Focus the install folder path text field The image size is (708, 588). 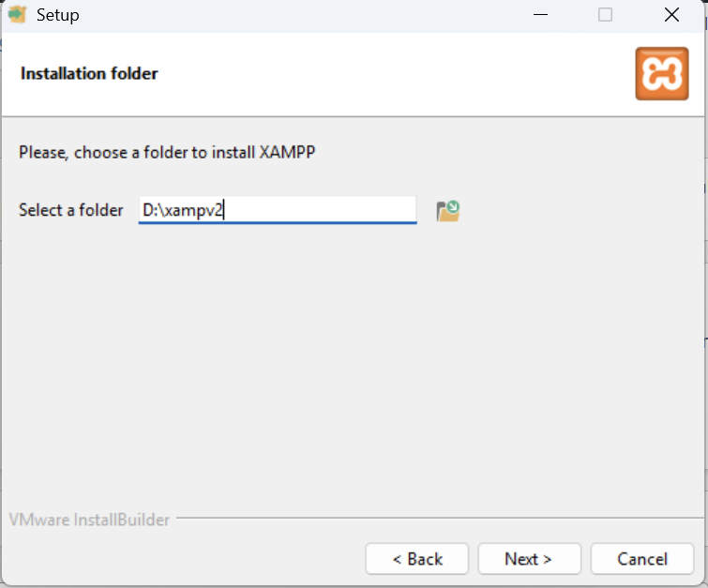coord(277,210)
